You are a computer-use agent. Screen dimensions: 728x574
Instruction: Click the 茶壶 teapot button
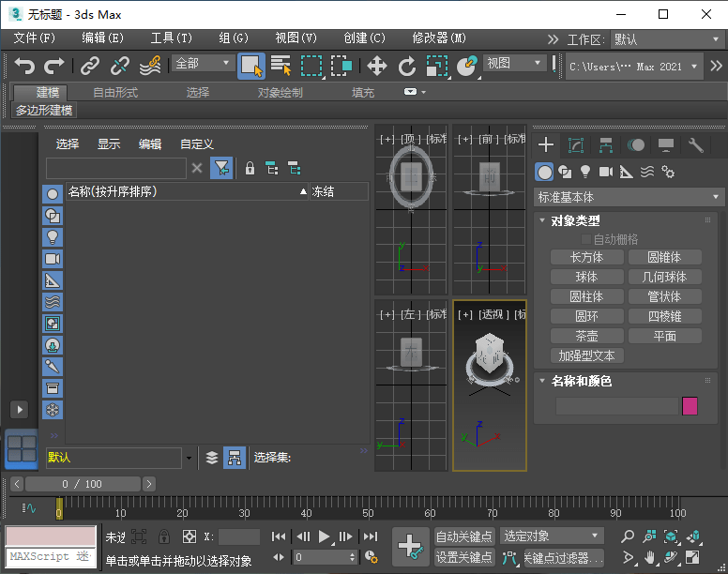(x=586, y=336)
